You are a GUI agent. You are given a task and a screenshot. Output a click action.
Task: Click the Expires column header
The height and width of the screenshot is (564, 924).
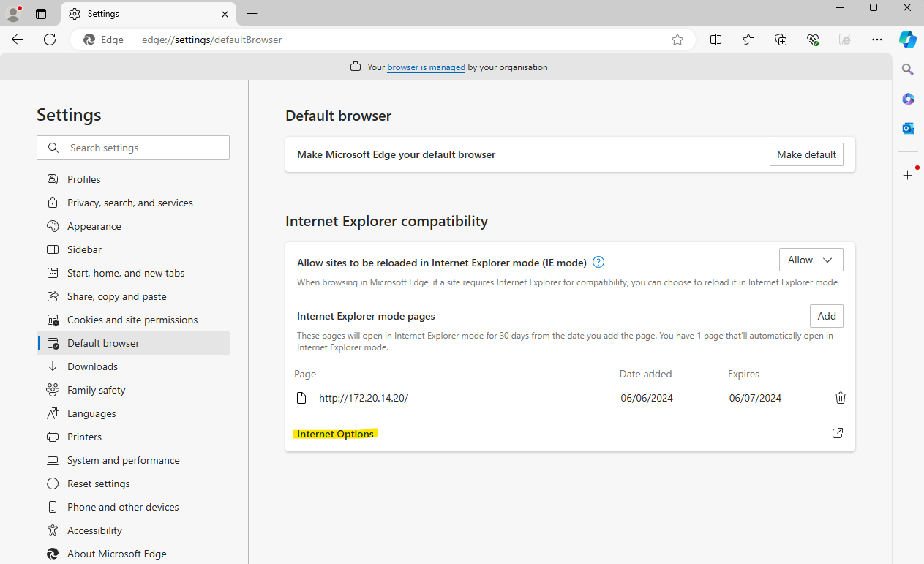743,374
